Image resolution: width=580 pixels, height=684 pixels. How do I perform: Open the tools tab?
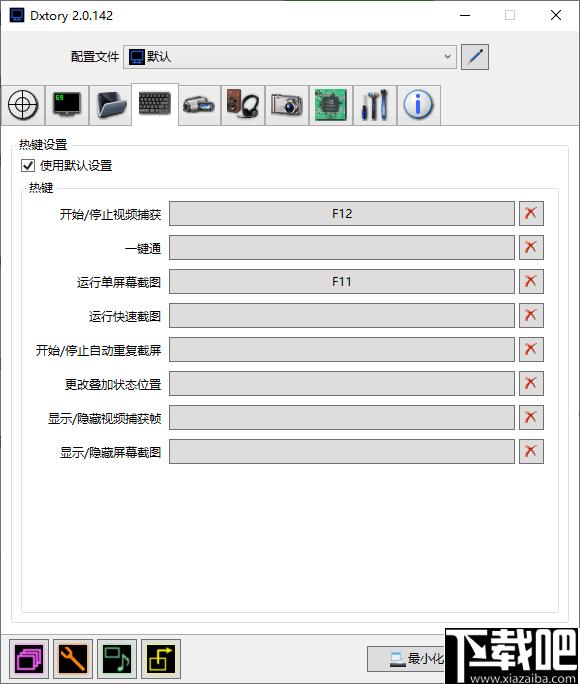point(375,105)
